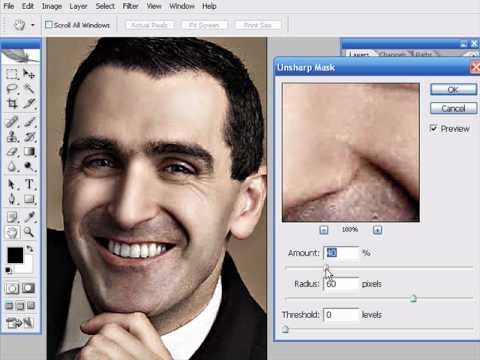This screenshot has width=480, height=360.
Task: Select the Lasso tool
Action: point(12,89)
